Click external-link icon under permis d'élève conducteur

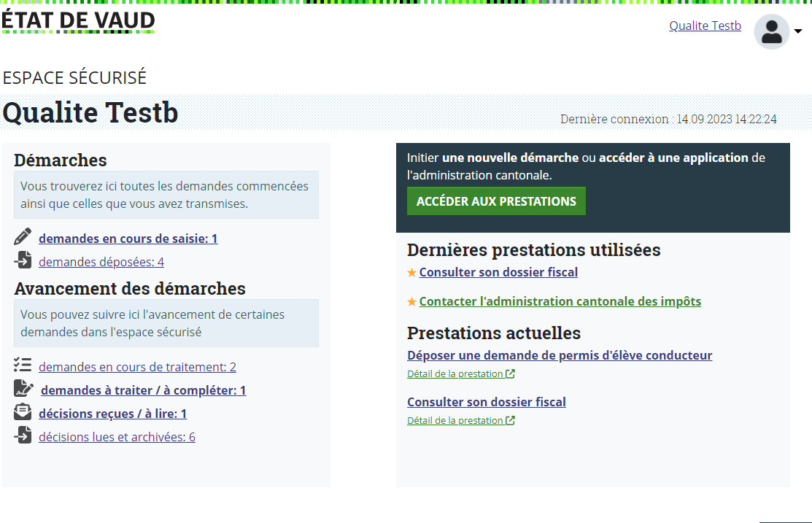click(510, 374)
